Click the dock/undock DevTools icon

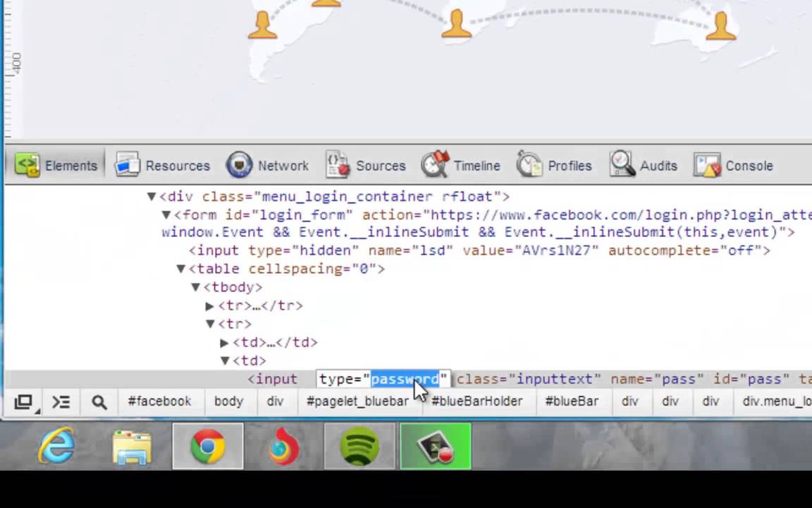[24, 401]
